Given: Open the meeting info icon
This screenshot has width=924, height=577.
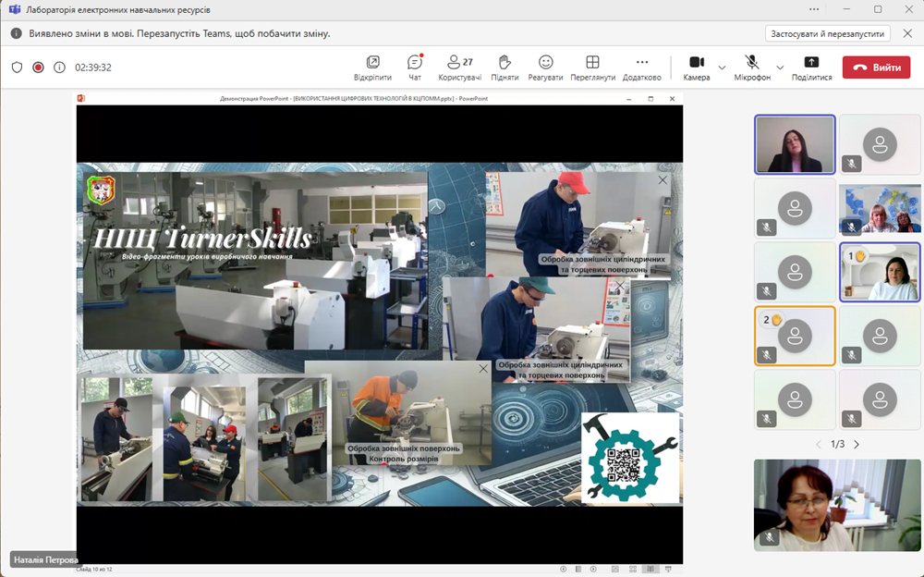Looking at the screenshot, I should [x=59, y=68].
